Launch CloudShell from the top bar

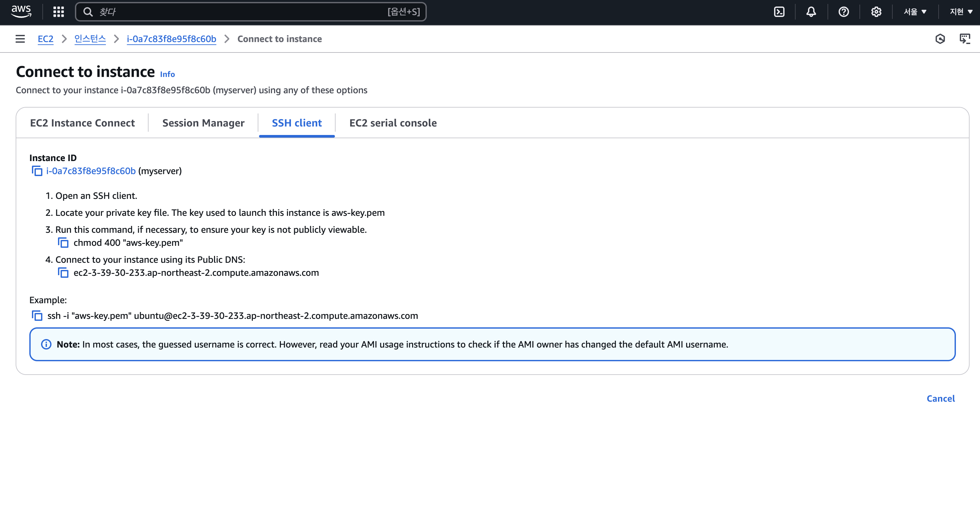[779, 12]
